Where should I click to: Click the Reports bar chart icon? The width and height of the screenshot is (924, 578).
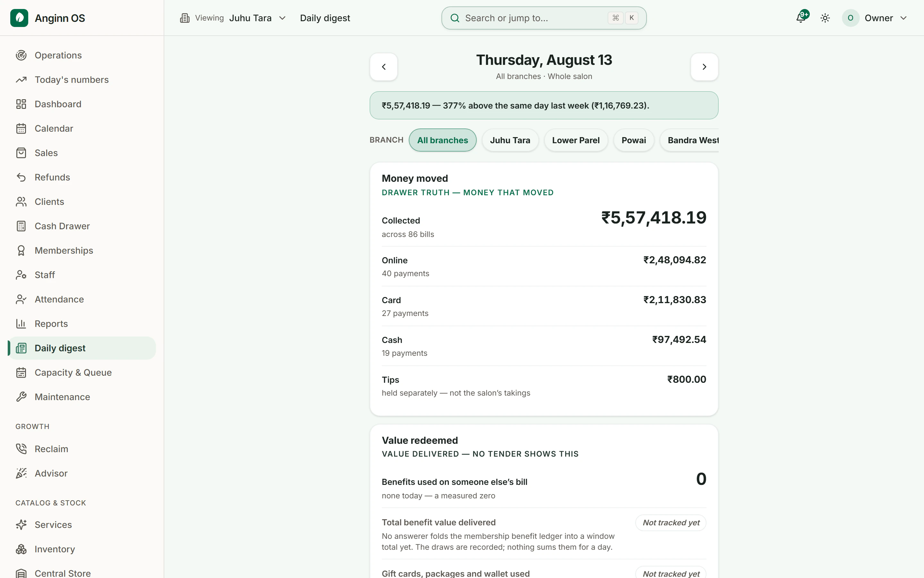[21, 324]
